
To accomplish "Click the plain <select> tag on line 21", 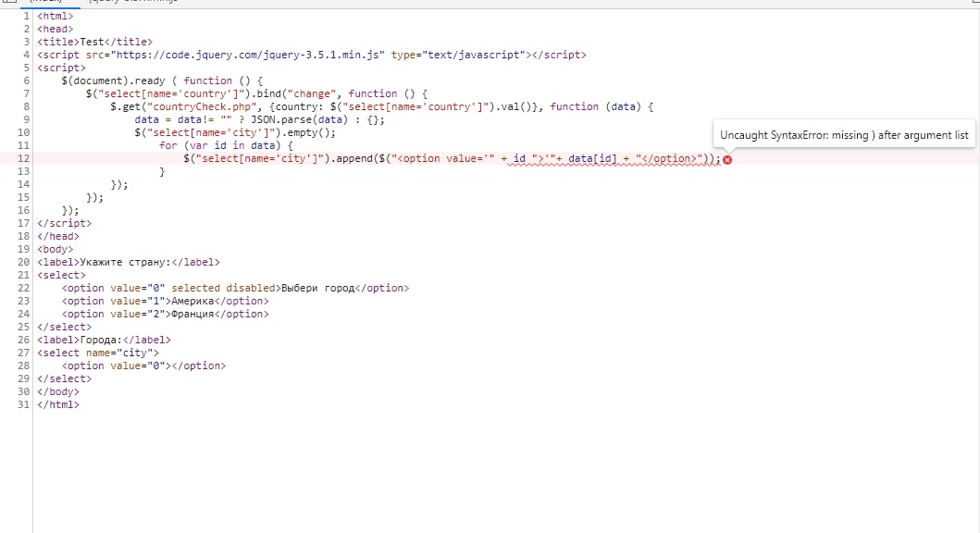I will [x=61, y=276].
